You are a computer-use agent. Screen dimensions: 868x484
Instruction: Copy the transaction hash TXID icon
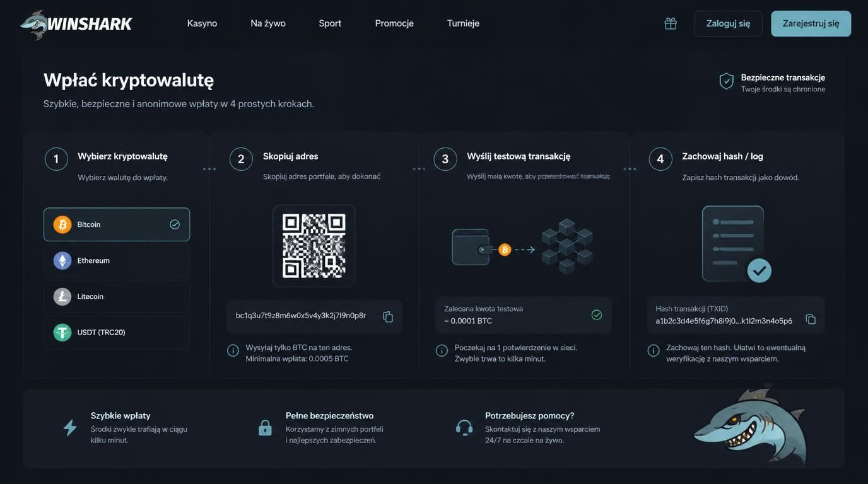click(811, 320)
